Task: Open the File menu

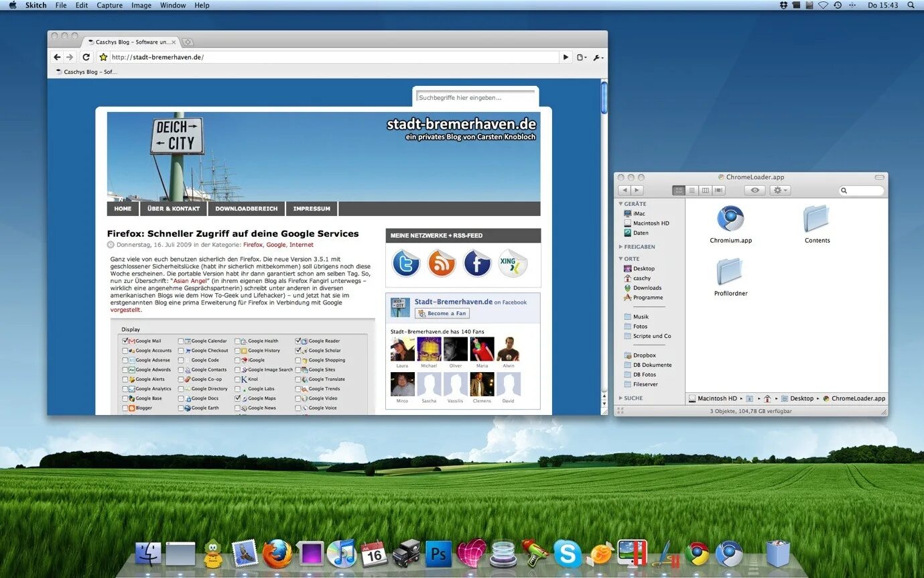Action: [61, 5]
